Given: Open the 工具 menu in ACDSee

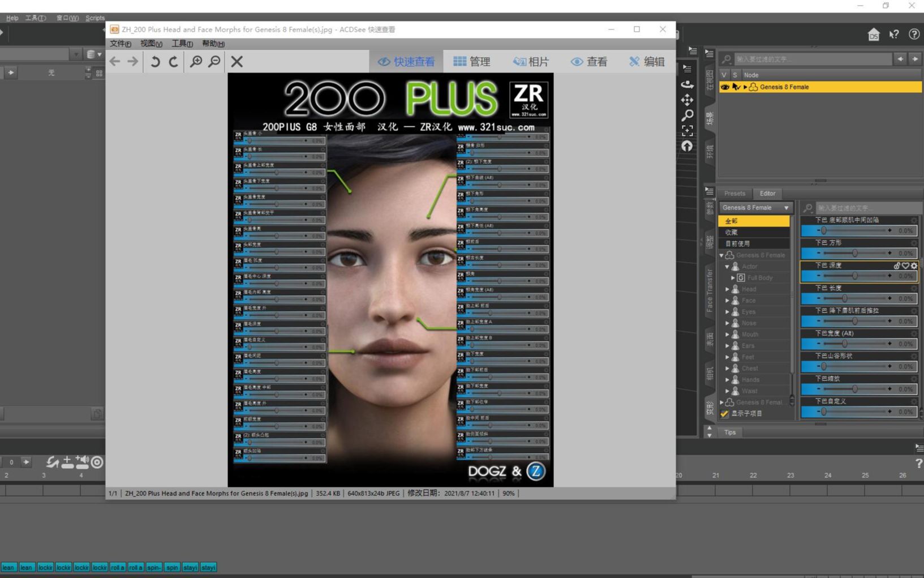Looking at the screenshot, I should pyautogui.click(x=182, y=44).
